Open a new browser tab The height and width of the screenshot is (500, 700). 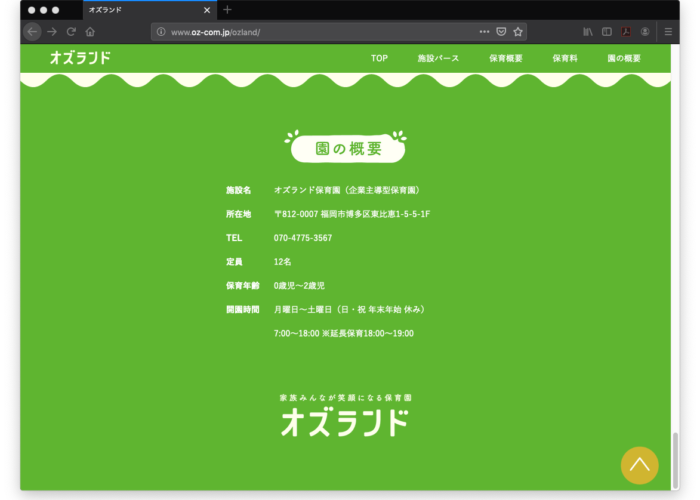(x=227, y=10)
